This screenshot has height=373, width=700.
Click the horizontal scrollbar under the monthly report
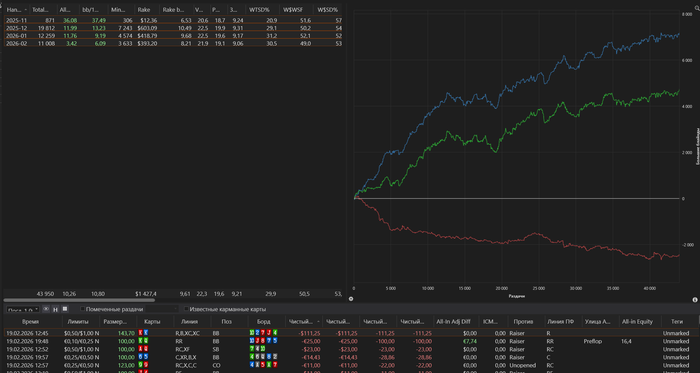[79, 300]
